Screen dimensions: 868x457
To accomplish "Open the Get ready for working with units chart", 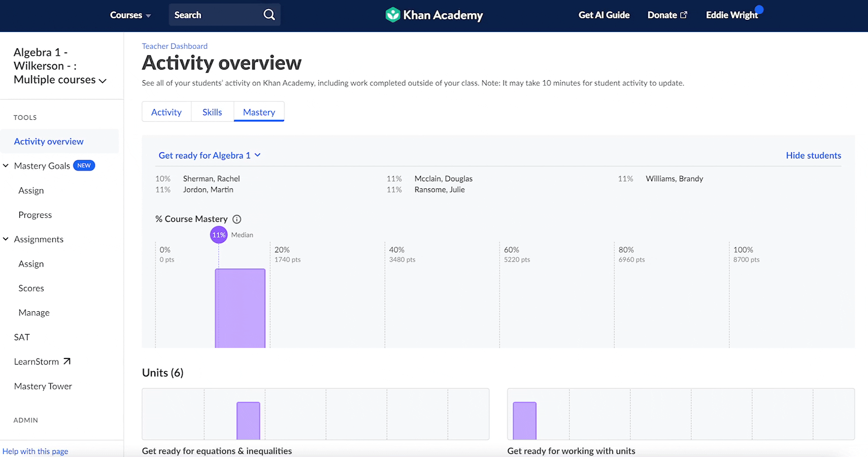I will 681,414.
